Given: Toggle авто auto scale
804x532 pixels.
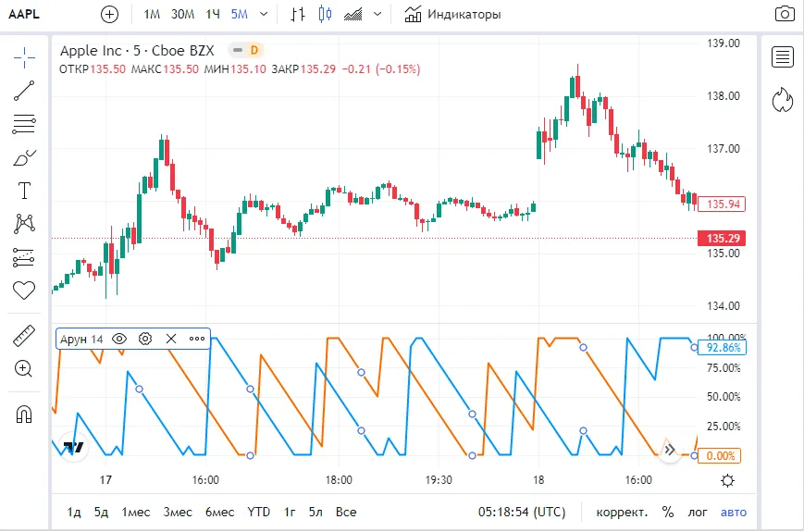Looking at the screenshot, I should [x=734, y=512].
